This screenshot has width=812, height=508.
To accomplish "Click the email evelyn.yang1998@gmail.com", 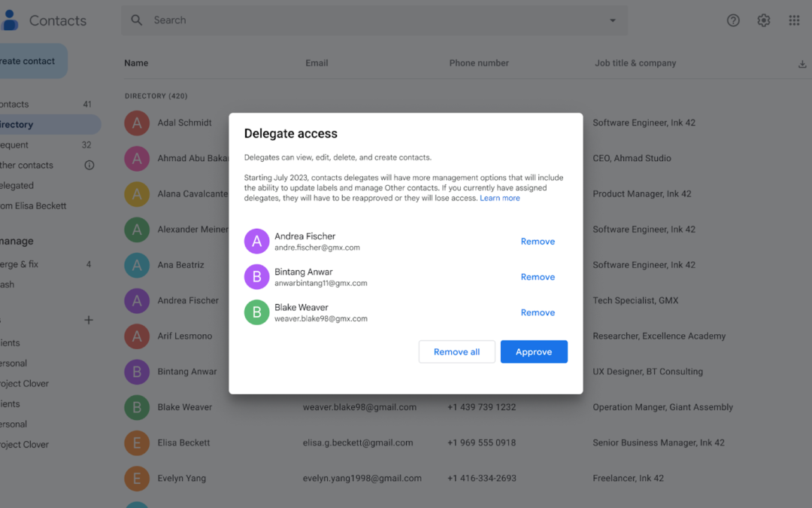I will pyautogui.click(x=362, y=478).
